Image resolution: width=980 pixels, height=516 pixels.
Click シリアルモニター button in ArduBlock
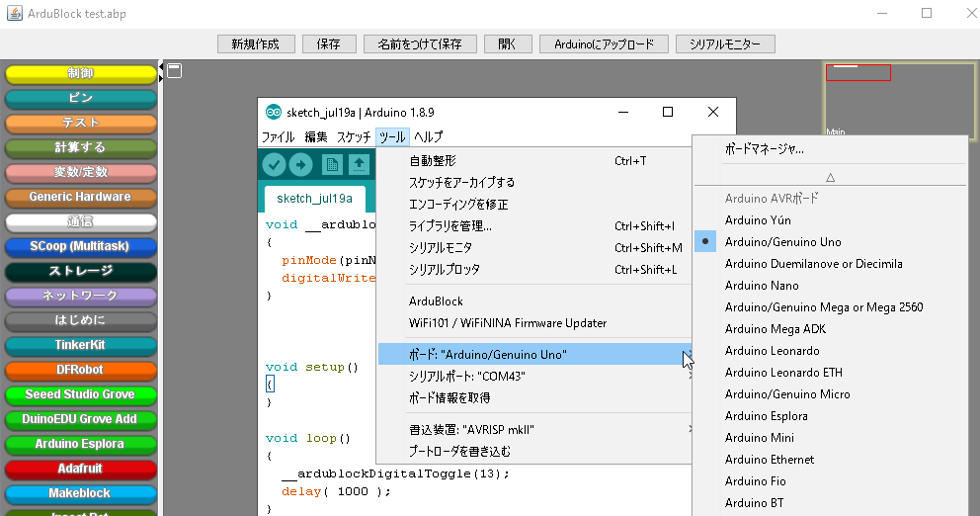[x=726, y=43]
